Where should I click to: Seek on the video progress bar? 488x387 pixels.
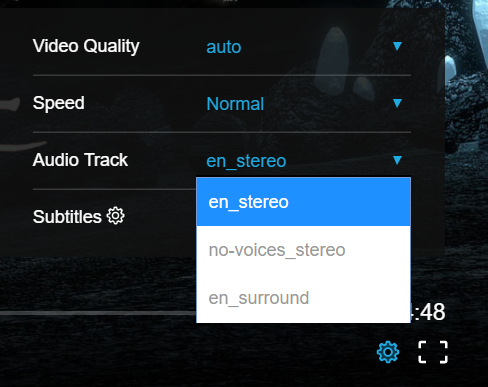(x=98, y=313)
